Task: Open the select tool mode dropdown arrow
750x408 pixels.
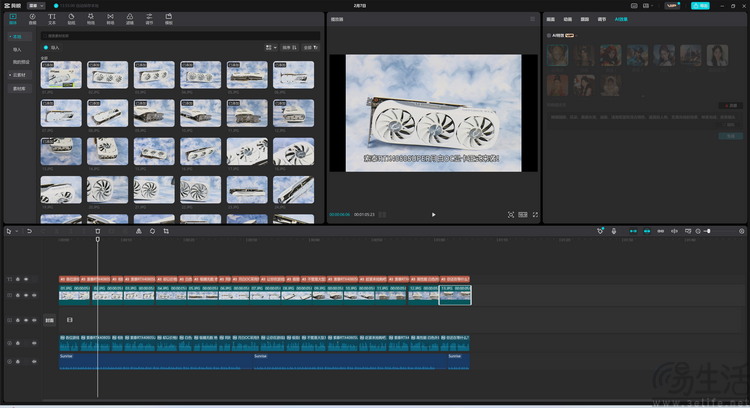Action: pyautogui.click(x=17, y=232)
